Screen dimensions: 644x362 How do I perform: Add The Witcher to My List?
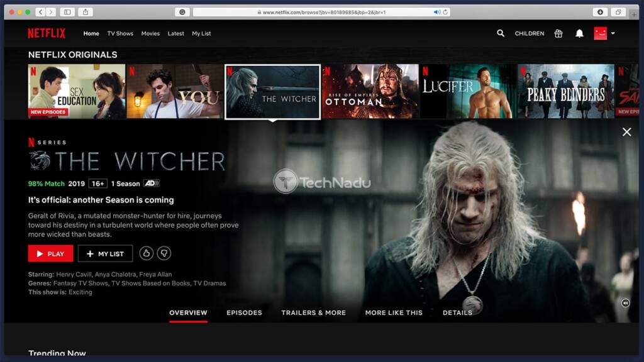105,253
